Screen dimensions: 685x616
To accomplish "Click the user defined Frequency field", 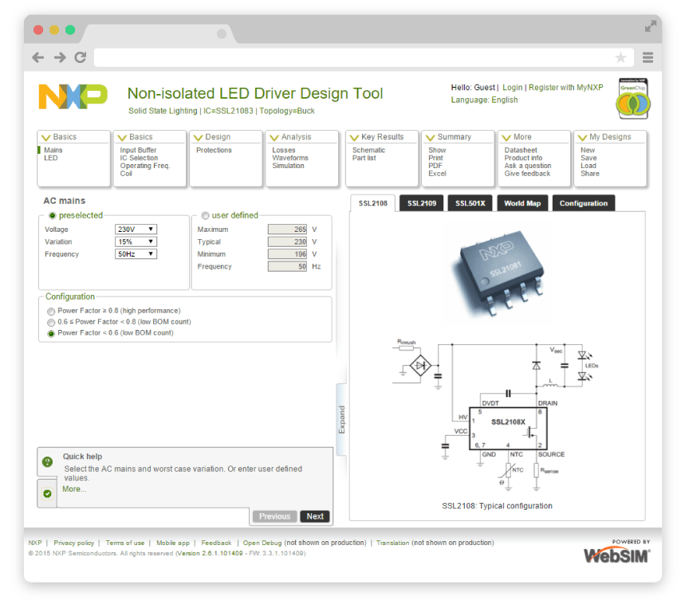I will 287,266.
